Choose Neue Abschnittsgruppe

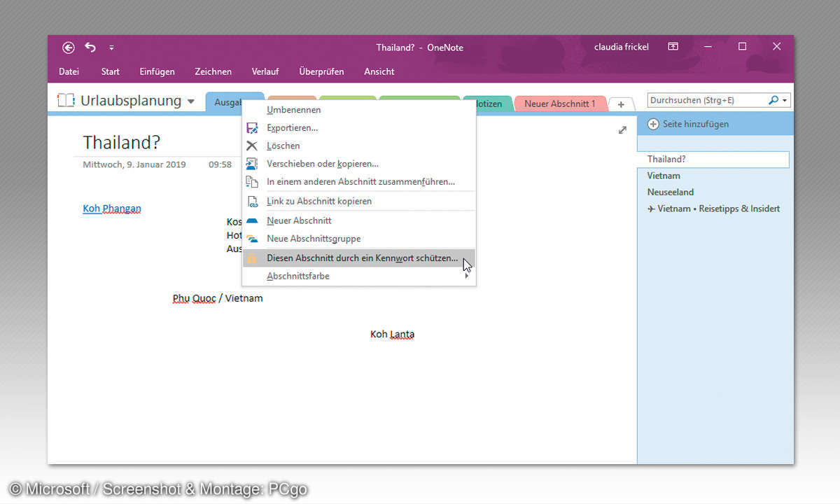click(x=358, y=239)
